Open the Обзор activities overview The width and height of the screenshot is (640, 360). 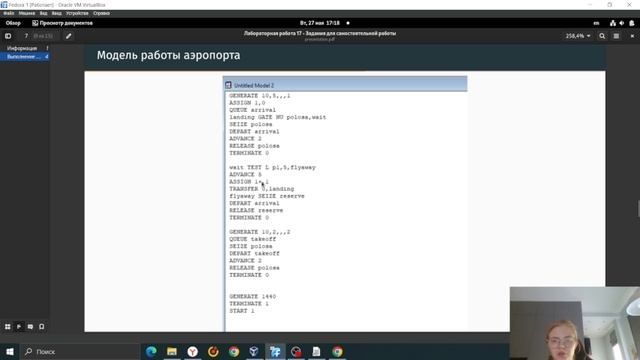click(x=13, y=23)
